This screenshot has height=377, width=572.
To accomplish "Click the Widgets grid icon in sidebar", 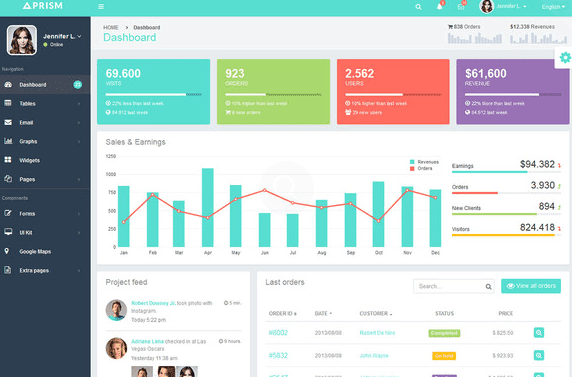I will point(8,160).
